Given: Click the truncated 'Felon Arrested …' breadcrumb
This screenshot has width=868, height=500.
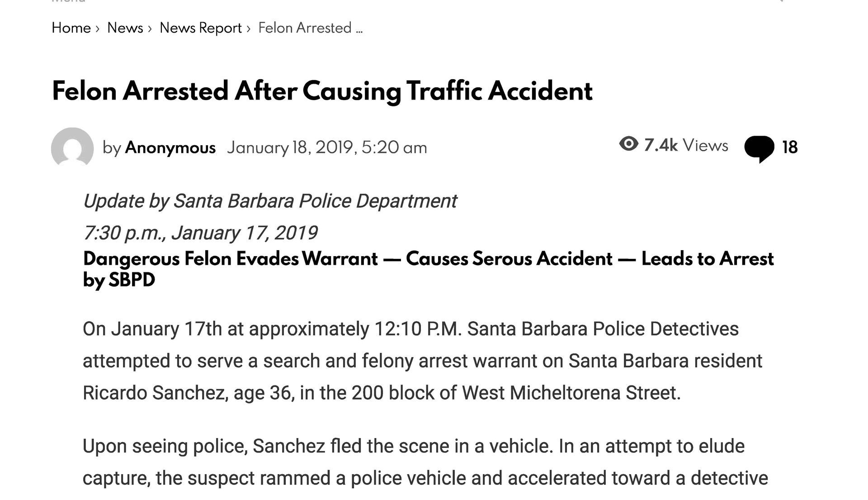Looking at the screenshot, I should click(x=310, y=28).
